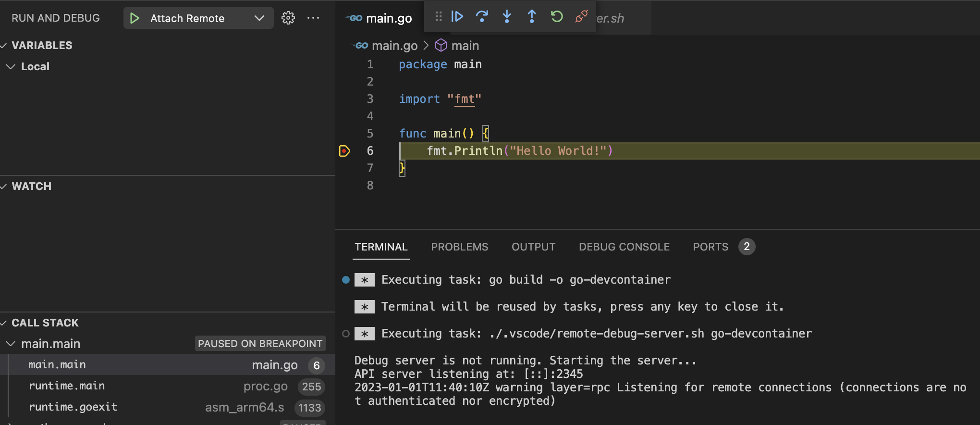Open the partially hidden .sh editor tab
Viewport: 980px width, 425px height.
click(x=623, y=18)
